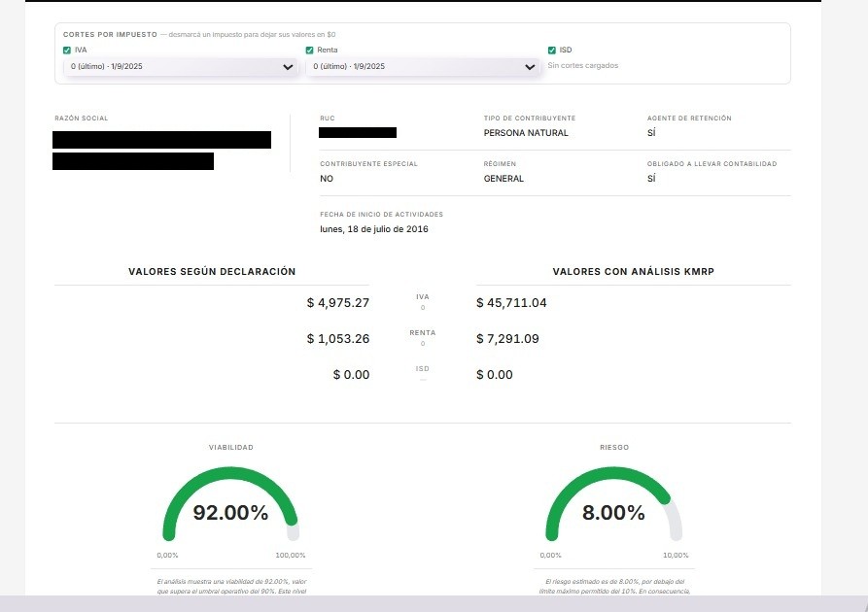Uncheck the IVA tax checkbox
This screenshot has height=612, width=868.
pos(67,51)
